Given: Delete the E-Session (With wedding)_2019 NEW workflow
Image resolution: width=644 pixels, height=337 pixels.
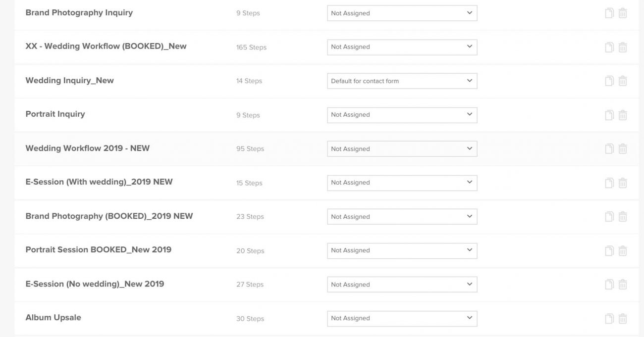Looking at the screenshot, I should click(623, 183).
